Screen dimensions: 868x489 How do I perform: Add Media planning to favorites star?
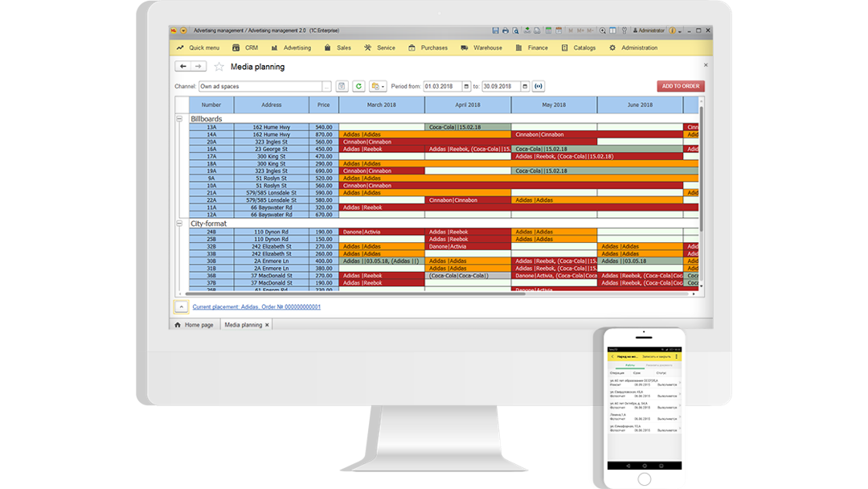pyautogui.click(x=219, y=67)
